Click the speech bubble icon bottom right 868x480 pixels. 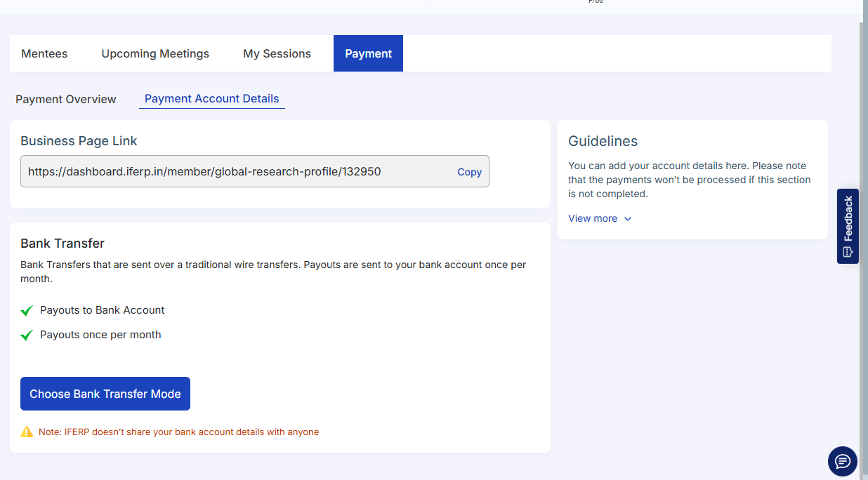click(842, 461)
